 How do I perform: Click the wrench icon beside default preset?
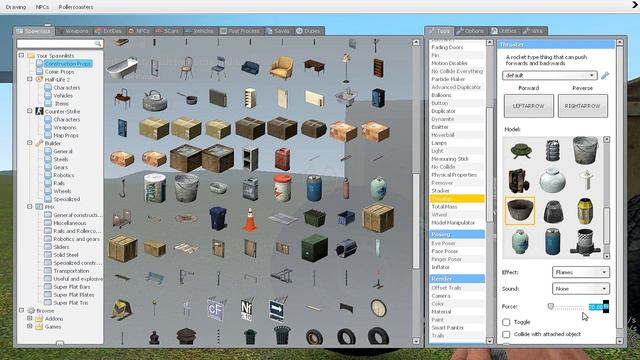click(x=605, y=76)
